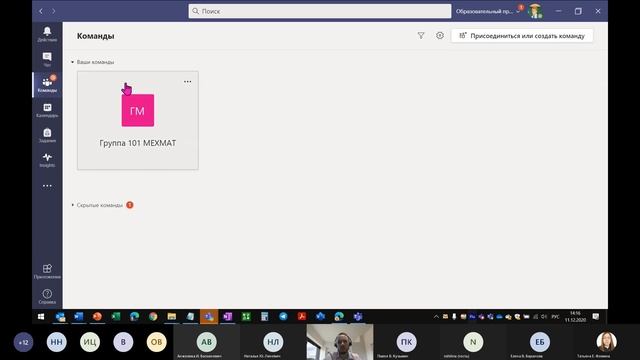640x360 pixels.
Task: Open the manage teams gear icon
Action: click(440, 36)
